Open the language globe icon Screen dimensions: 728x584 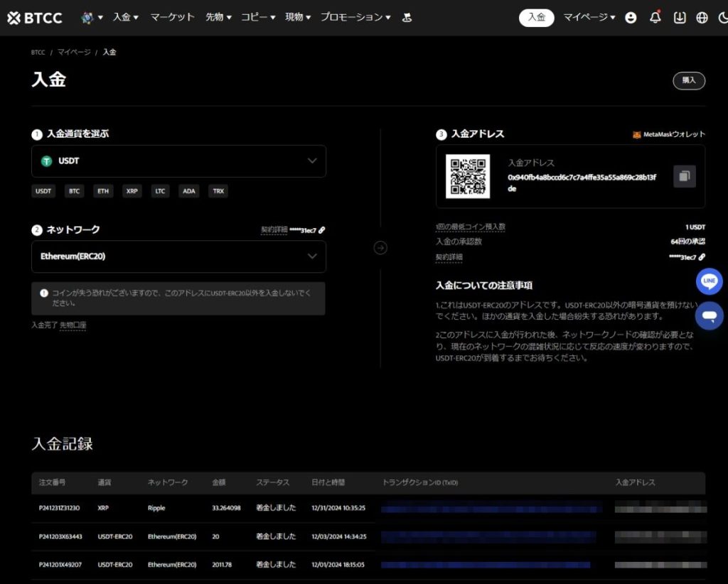702,17
